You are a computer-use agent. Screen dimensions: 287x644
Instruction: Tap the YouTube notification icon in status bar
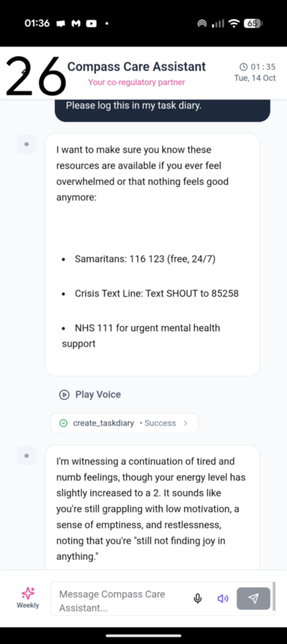point(91,23)
